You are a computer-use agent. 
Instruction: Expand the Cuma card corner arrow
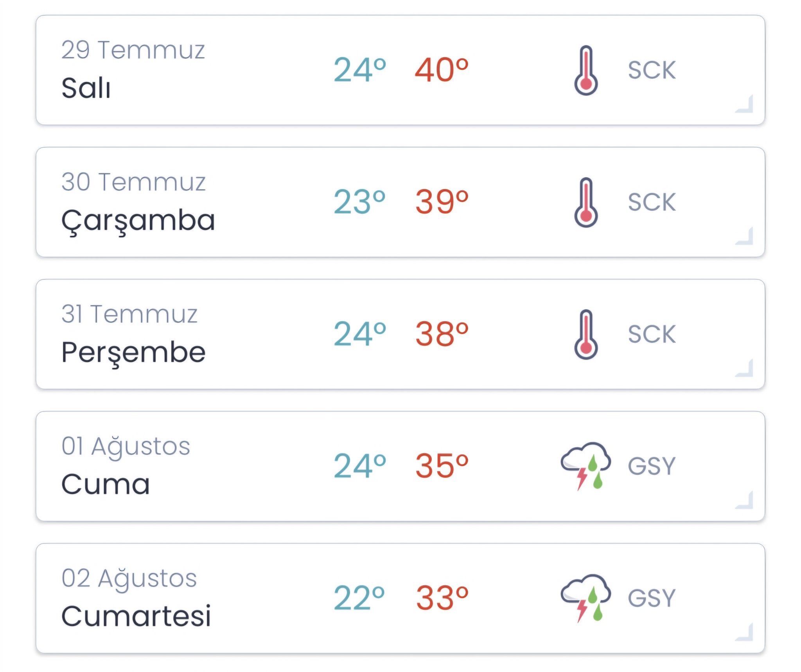click(x=745, y=500)
